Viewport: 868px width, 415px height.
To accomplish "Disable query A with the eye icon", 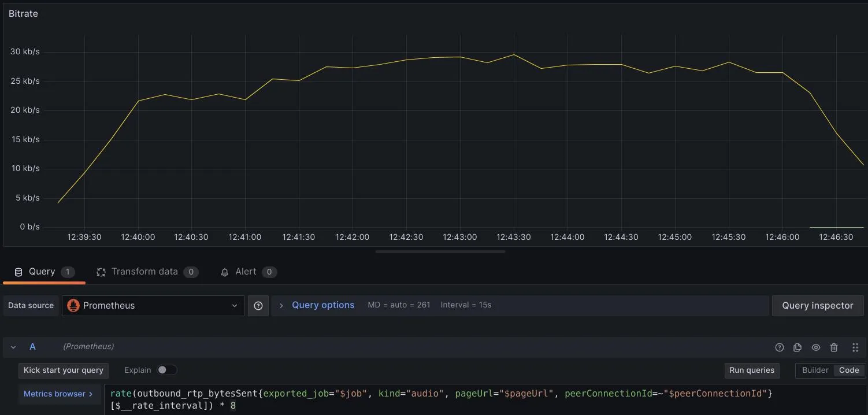I will coord(816,347).
